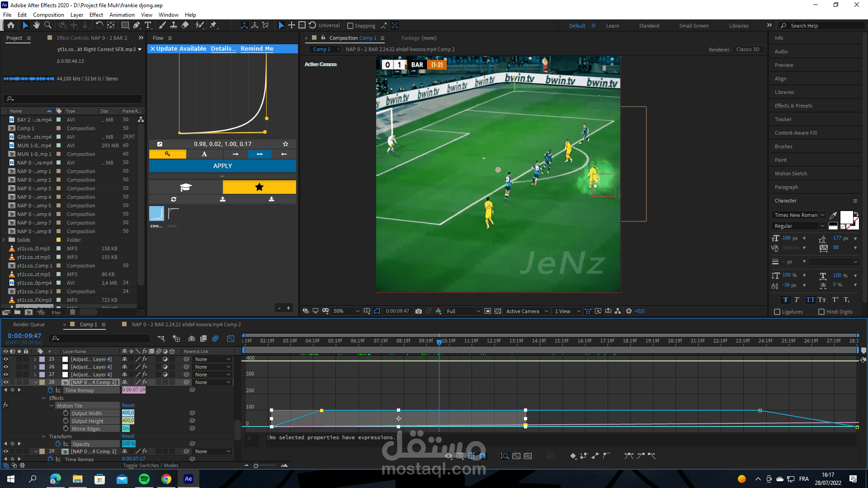Enable Ligatures checkbox in Character panel

tap(777, 312)
